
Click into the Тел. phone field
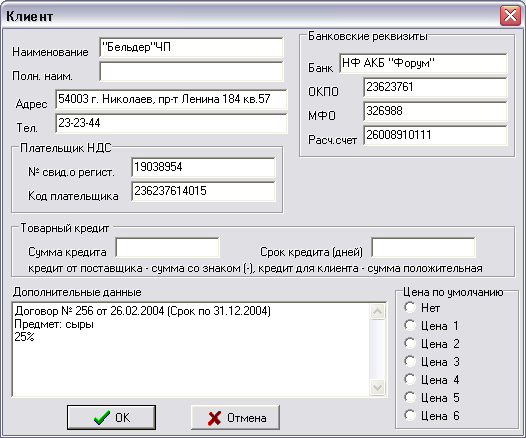click(x=171, y=123)
